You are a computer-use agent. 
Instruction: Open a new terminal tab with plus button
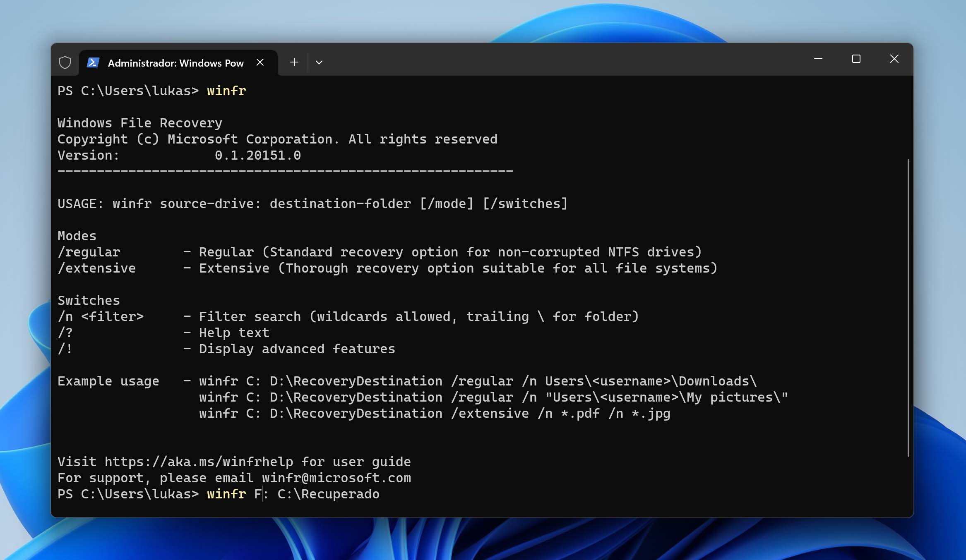294,62
